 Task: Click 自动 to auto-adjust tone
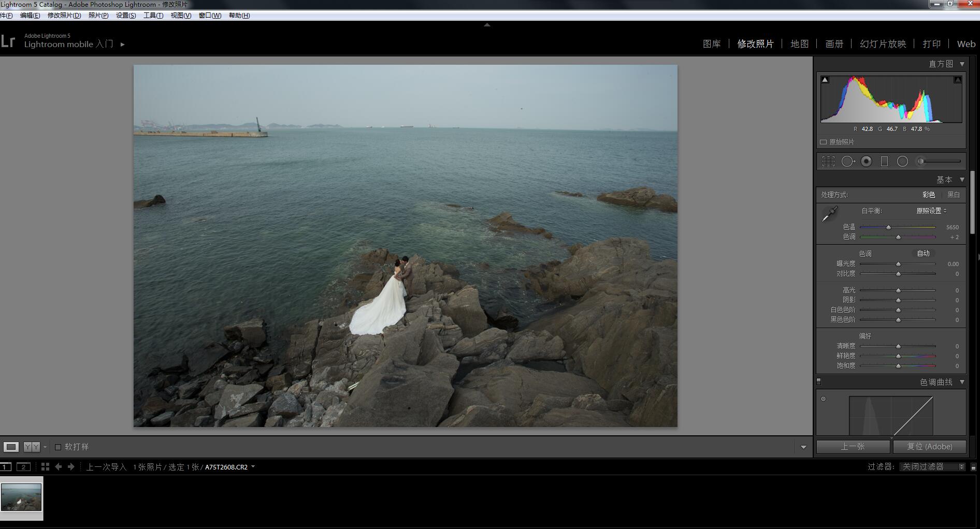click(923, 253)
